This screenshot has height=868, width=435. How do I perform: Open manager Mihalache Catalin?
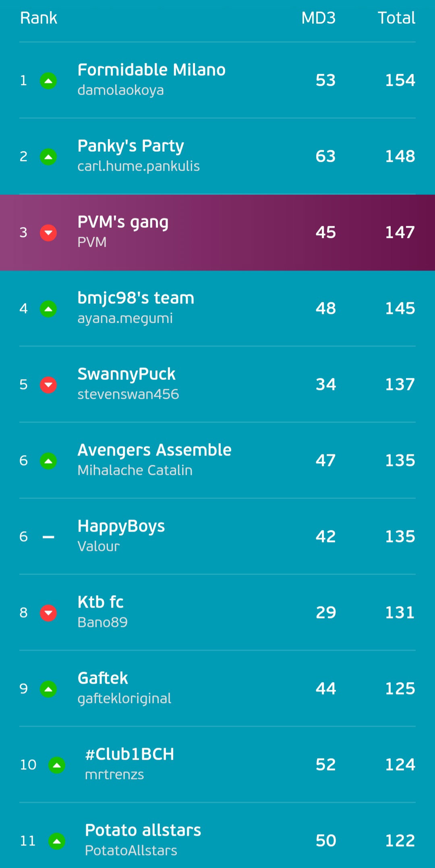coord(135,470)
